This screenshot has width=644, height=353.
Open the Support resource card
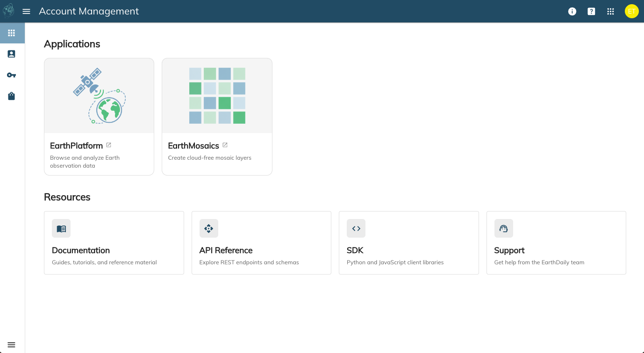556,243
